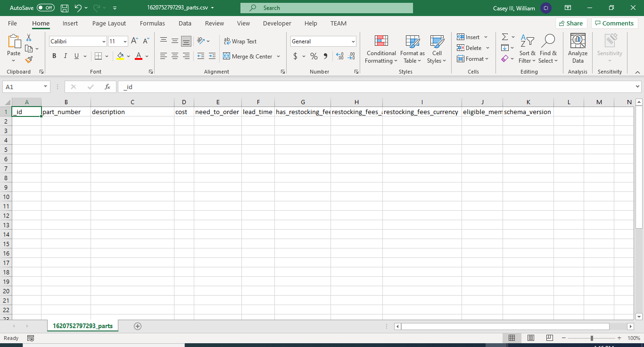Viewport: 644px width, 347px height.
Task: Expand the Name Box dropdown
Action: point(46,87)
